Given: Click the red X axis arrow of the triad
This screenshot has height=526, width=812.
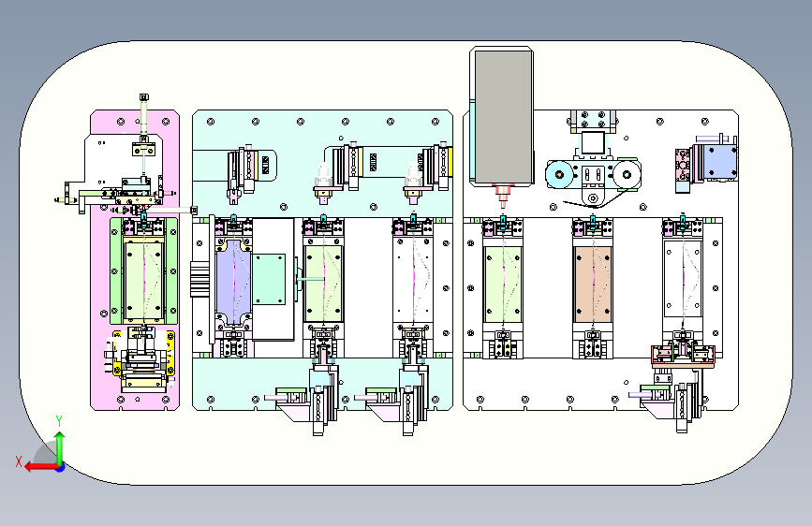Looking at the screenshot, I should [x=39, y=467].
